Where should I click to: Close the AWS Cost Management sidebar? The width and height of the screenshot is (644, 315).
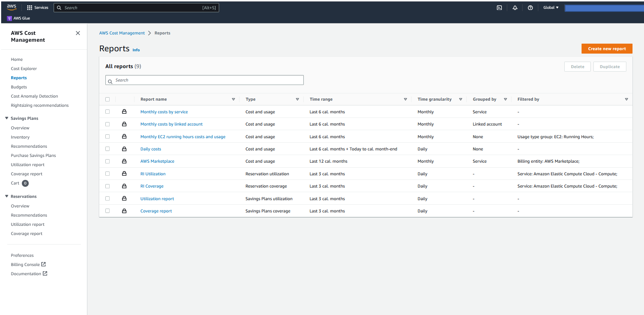click(78, 33)
